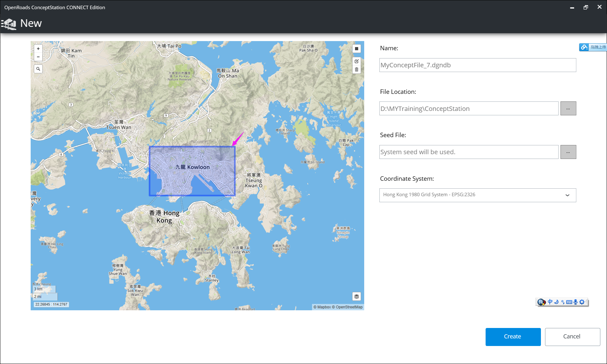
Task: Click the Seed File label text
Action: [393, 135]
